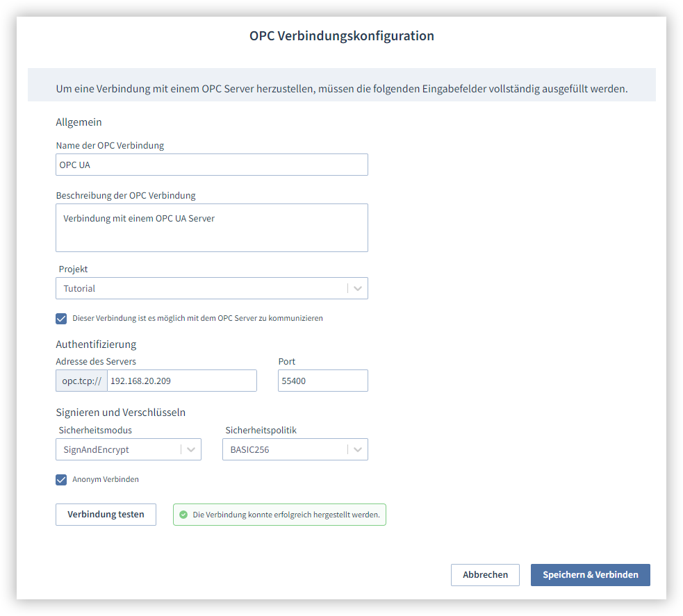Viewport: 683px width, 616px height.
Task: Click the green connection success message banner
Action: point(279,515)
